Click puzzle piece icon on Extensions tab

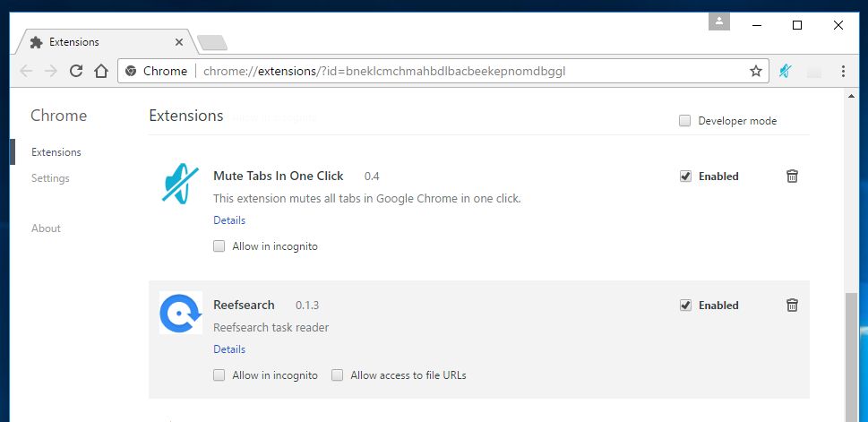point(37,42)
